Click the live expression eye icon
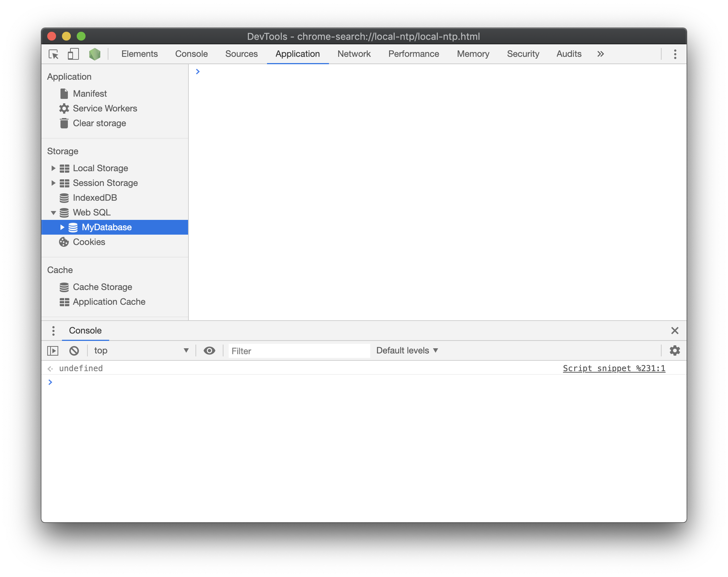Image resolution: width=728 pixels, height=577 pixels. 209,351
